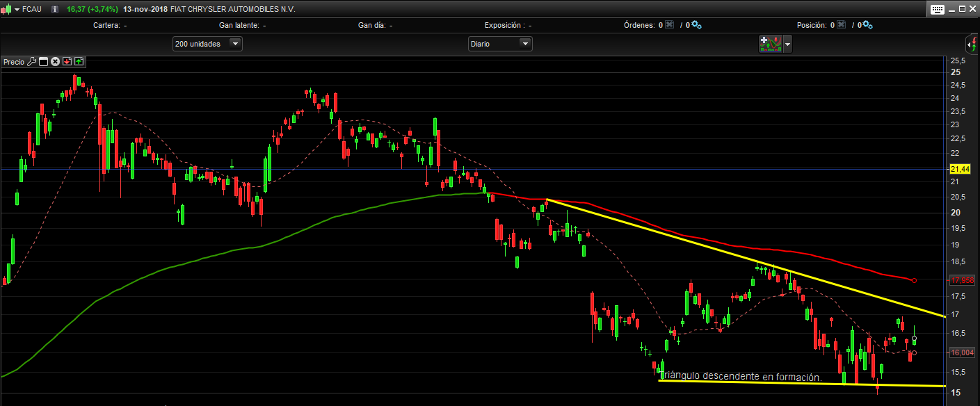Expand the indicator button dropdown arrow

[x=787, y=44]
